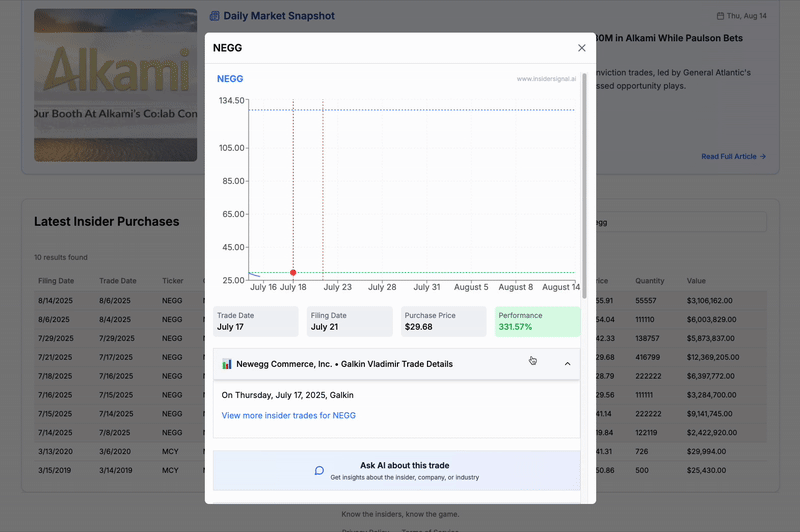Image resolution: width=800 pixels, height=532 pixels.
Task: Click the value $25,430.00
Action: pyautogui.click(x=706, y=470)
